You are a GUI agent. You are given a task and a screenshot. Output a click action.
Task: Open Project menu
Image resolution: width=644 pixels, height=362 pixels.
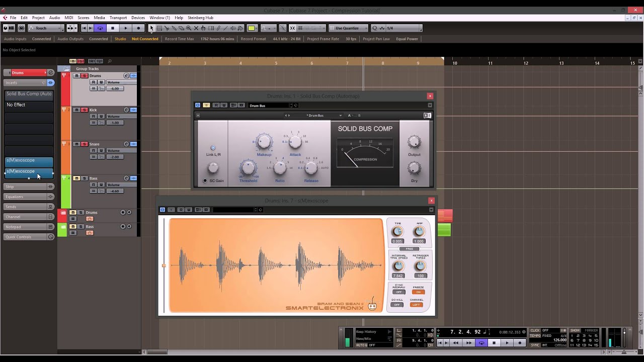[38, 18]
